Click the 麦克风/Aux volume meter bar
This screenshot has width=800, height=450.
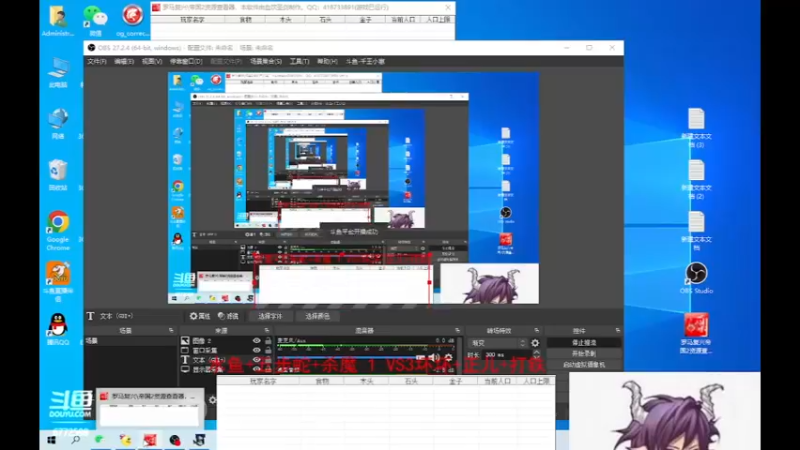(x=367, y=347)
